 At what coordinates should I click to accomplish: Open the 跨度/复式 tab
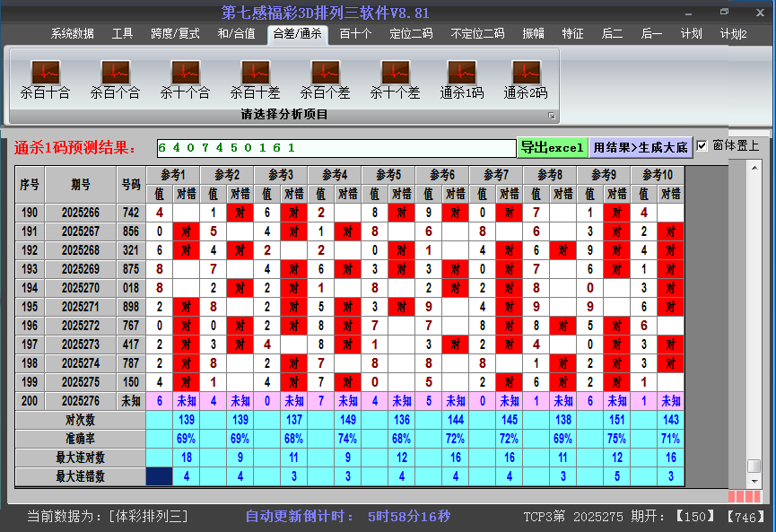[175, 34]
